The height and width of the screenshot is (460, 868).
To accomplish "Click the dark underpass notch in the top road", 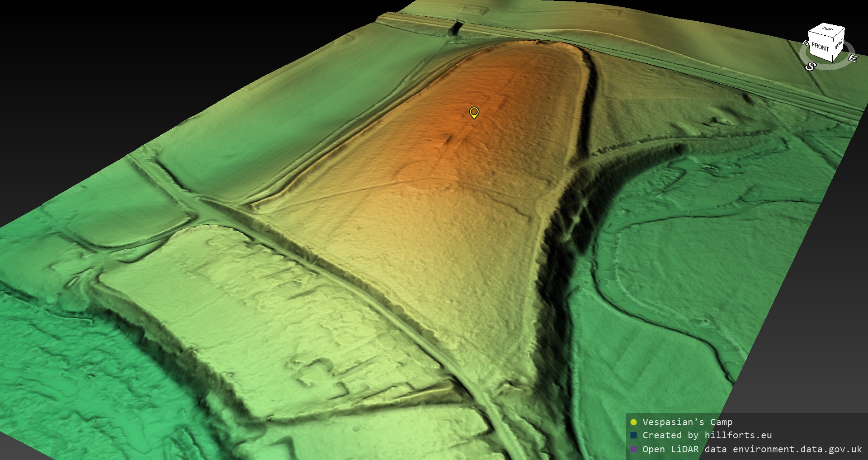I will pyautogui.click(x=457, y=28).
